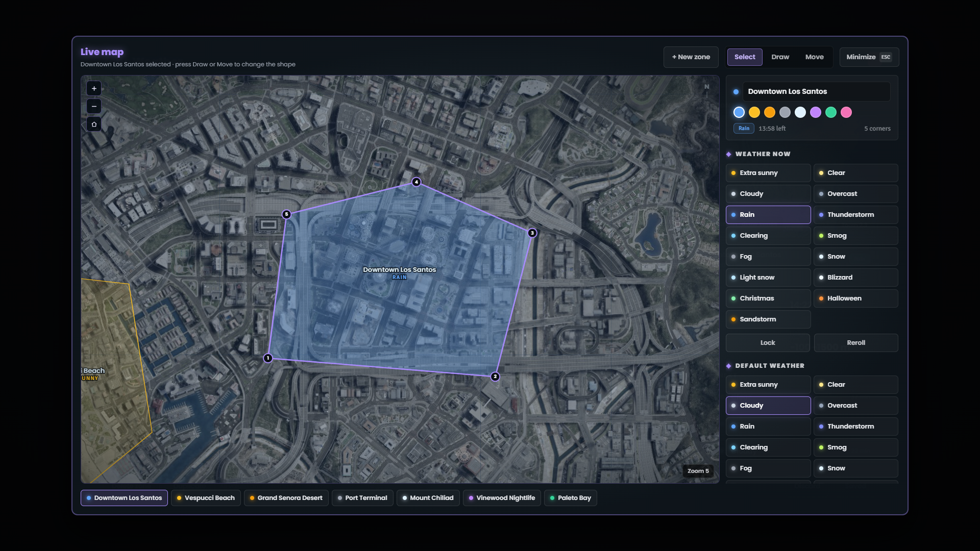Switch to Move mode
The image size is (980, 551).
(x=815, y=57)
